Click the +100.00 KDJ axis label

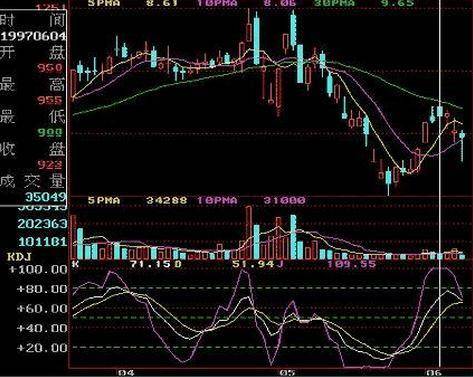[38, 269]
